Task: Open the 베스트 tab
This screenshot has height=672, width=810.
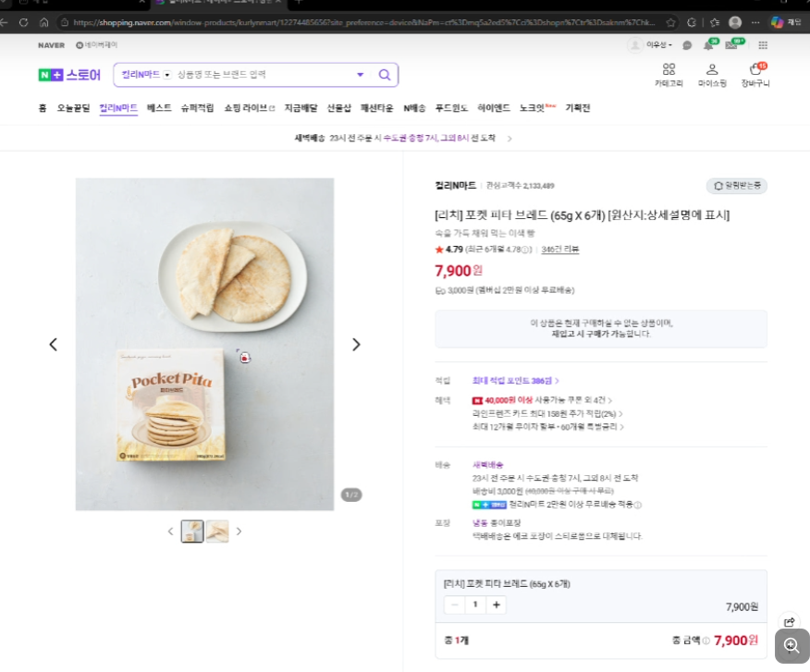Action: [159, 108]
